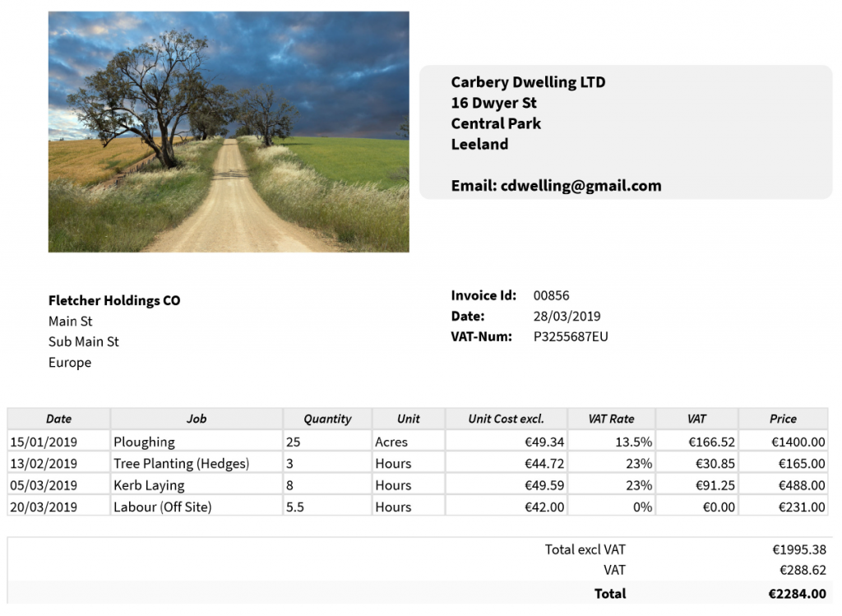Click quantity 3 in the Tree Planting row
The image size is (842, 616).
tap(327, 463)
